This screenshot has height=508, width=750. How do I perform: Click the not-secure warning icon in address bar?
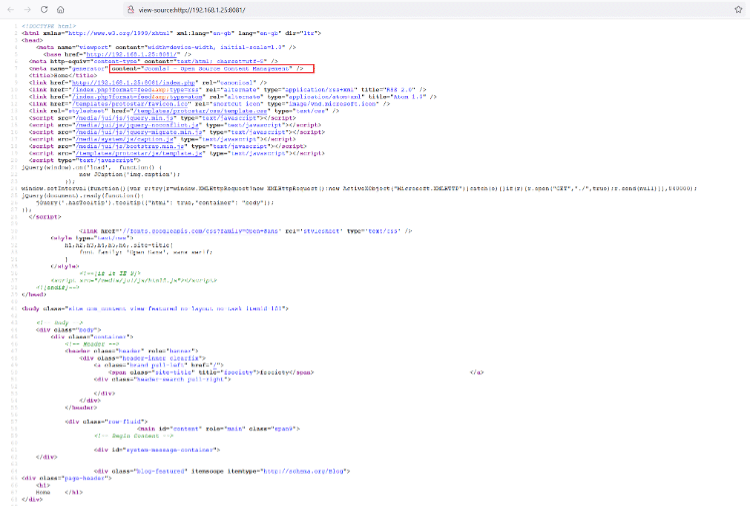[x=131, y=8]
